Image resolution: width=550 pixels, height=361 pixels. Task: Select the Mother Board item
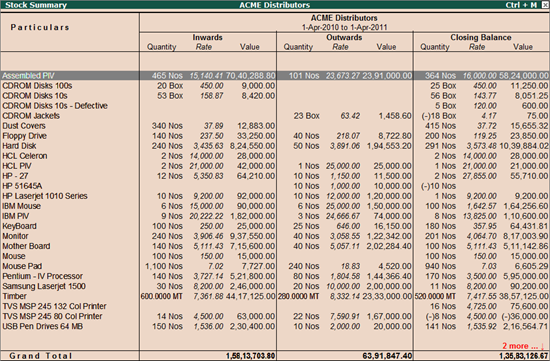point(26,246)
